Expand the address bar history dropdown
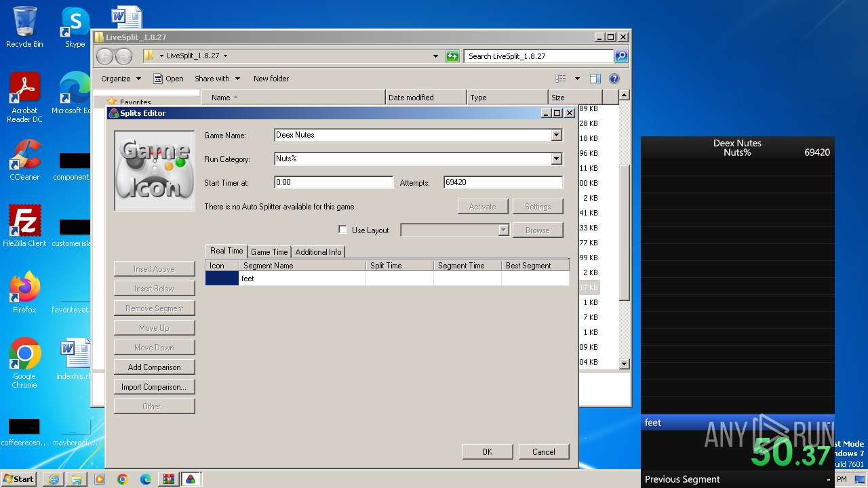868x488 pixels. pyautogui.click(x=435, y=56)
